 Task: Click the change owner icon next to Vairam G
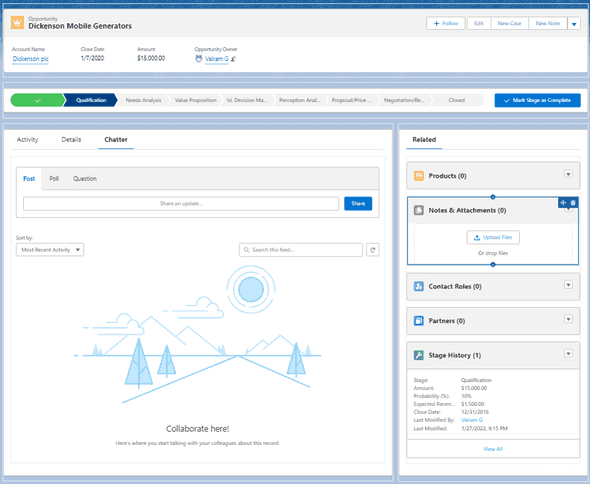point(234,59)
